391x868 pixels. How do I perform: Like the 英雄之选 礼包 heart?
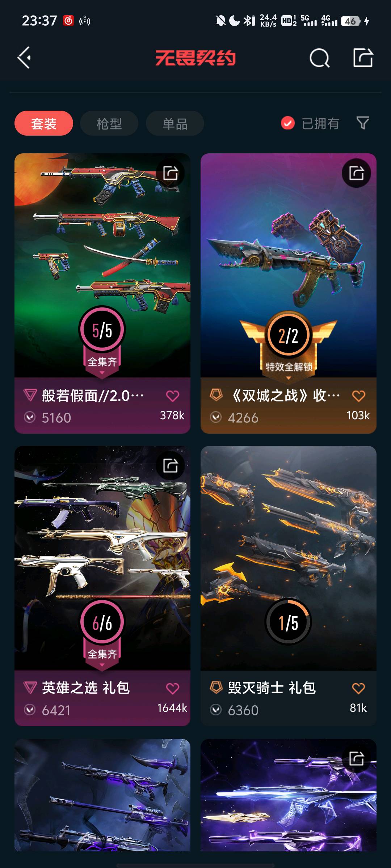click(x=173, y=689)
